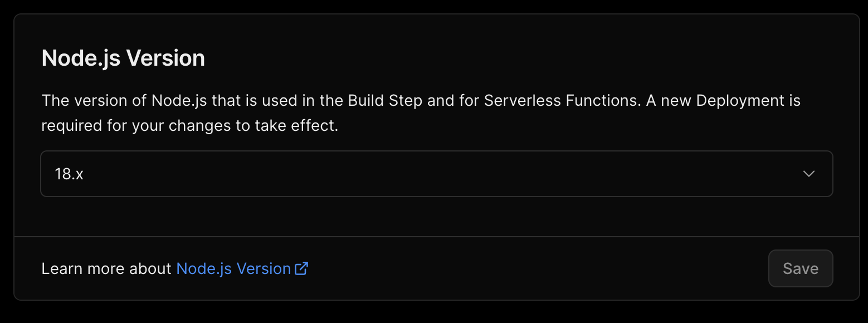Click the "Node.js Version" section heading

pyautogui.click(x=123, y=58)
